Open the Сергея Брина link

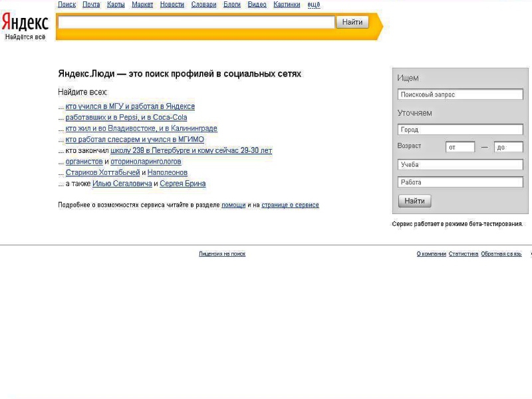coord(182,184)
